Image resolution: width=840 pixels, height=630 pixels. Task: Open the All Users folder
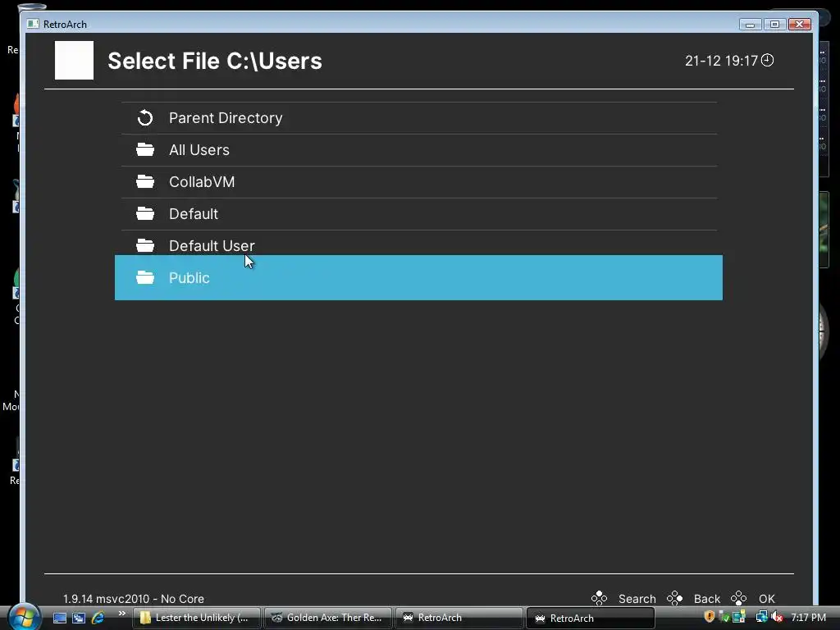[419, 150]
